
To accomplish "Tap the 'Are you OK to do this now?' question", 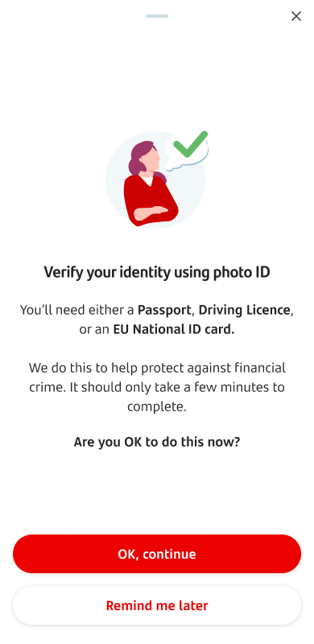I will 157,442.
